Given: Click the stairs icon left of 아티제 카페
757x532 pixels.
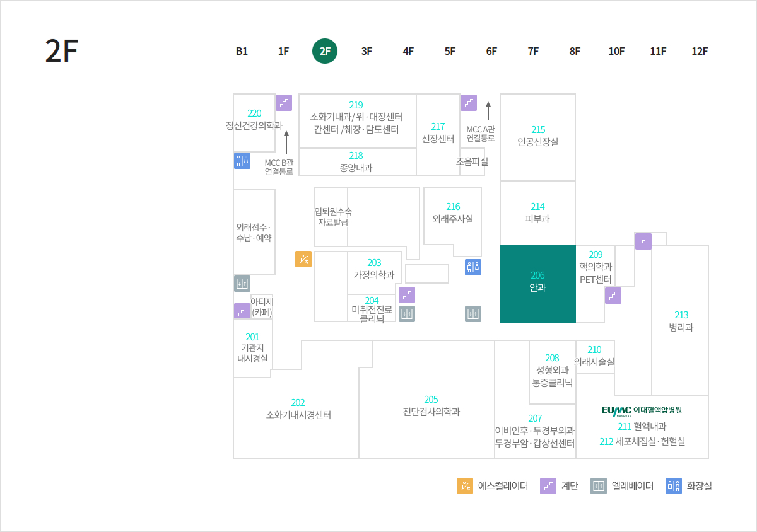Looking at the screenshot, I should [242, 311].
